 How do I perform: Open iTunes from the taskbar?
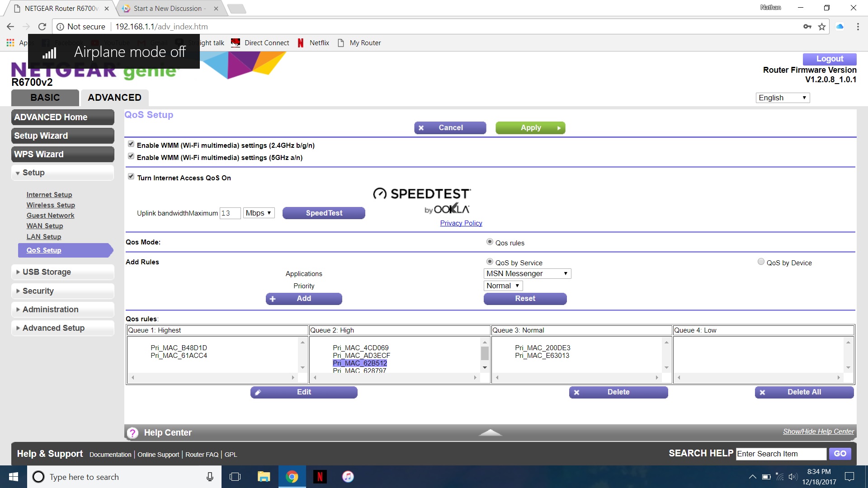point(348,477)
